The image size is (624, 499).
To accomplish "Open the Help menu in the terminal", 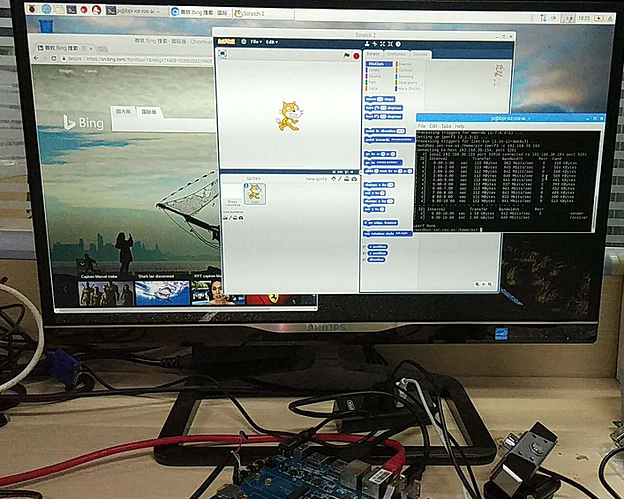I will [x=459, y=126].
